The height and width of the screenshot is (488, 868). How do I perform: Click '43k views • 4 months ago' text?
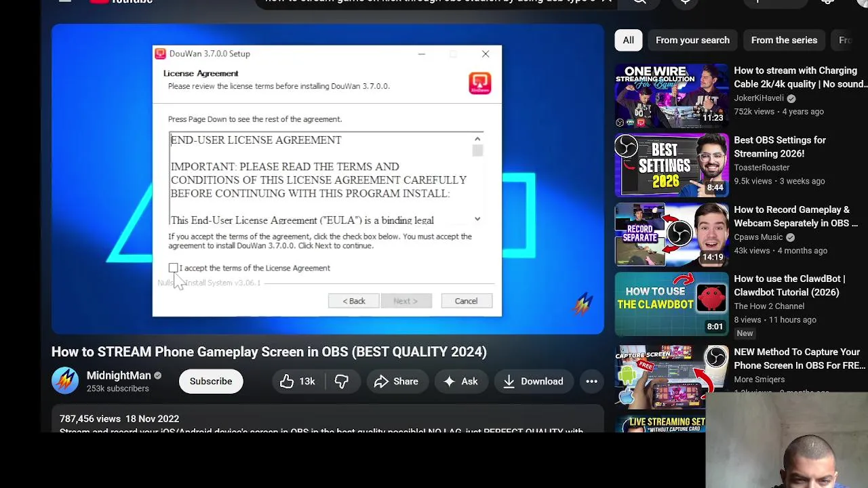point(781,251)
